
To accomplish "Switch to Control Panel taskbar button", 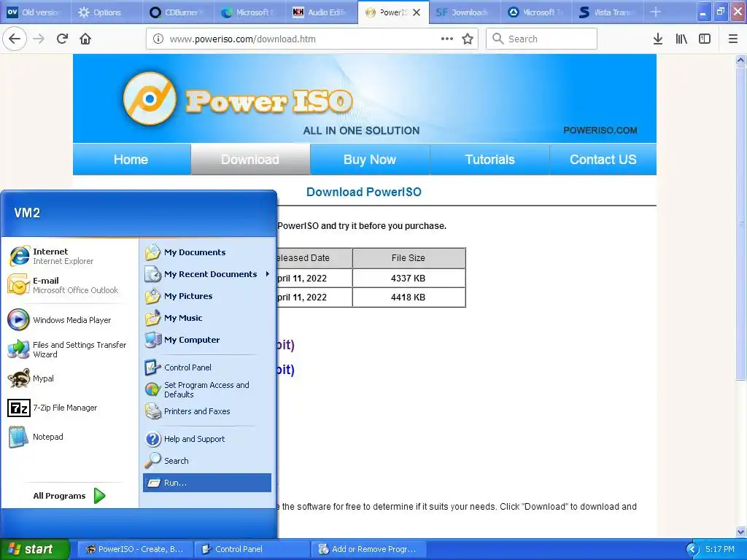I will coord(252,549).
